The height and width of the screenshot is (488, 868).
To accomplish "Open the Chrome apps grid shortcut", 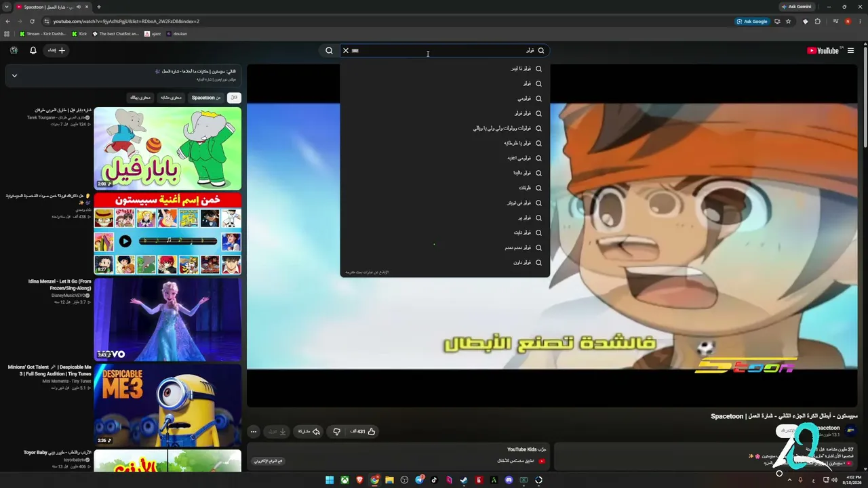I will [x=7, y=33].
